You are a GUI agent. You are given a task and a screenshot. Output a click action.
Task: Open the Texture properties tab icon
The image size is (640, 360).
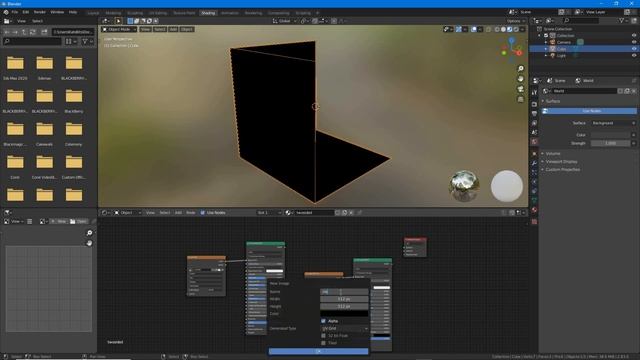click(x=534, y=222)
